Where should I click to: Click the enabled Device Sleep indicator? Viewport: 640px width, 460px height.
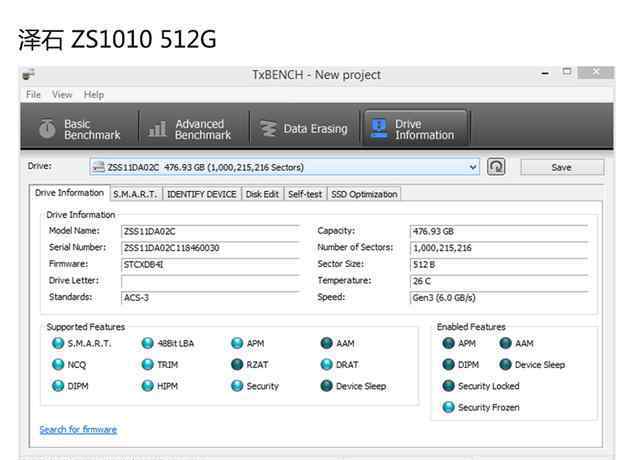(x=506, y=364)
